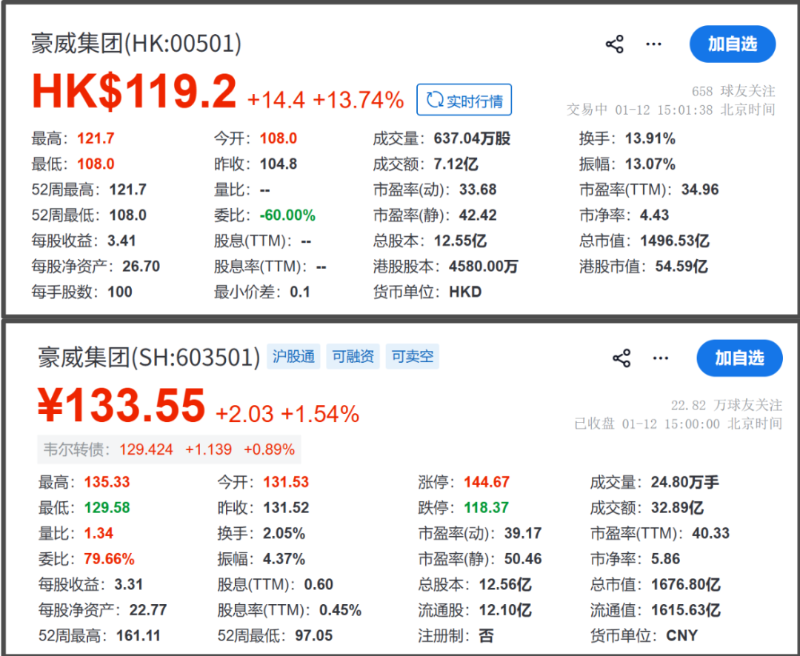The image size is (800, 656).
Task: Click the share icon on the SH:603501 card
Action: pos(621,359)
